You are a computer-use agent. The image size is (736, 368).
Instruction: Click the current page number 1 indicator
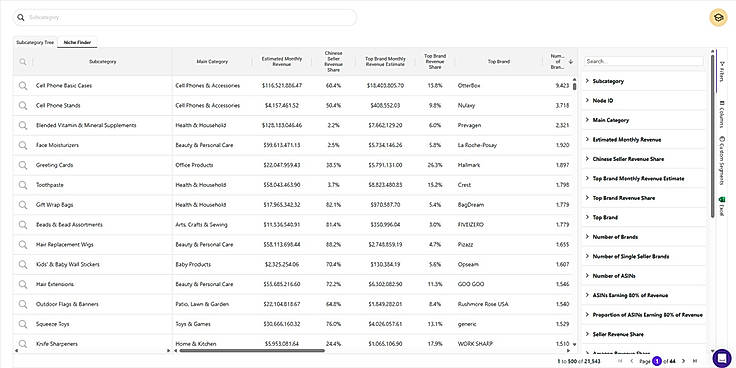pos(657,361)
